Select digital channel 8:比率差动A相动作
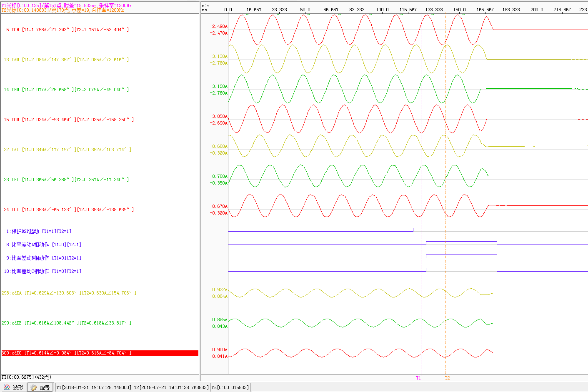The image size is (588, 392). pyautogui.click(x=44, y=245)
